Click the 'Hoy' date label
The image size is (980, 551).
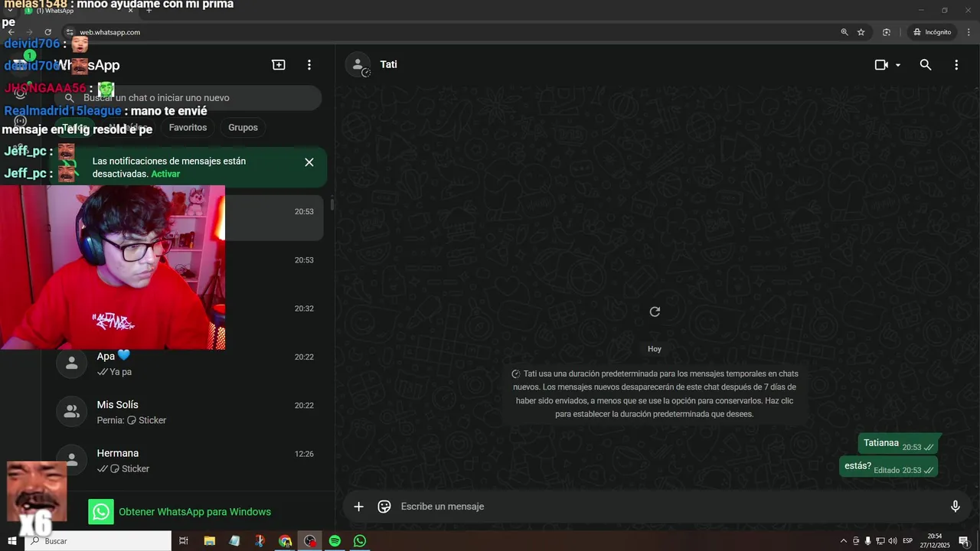click(655, 349)
